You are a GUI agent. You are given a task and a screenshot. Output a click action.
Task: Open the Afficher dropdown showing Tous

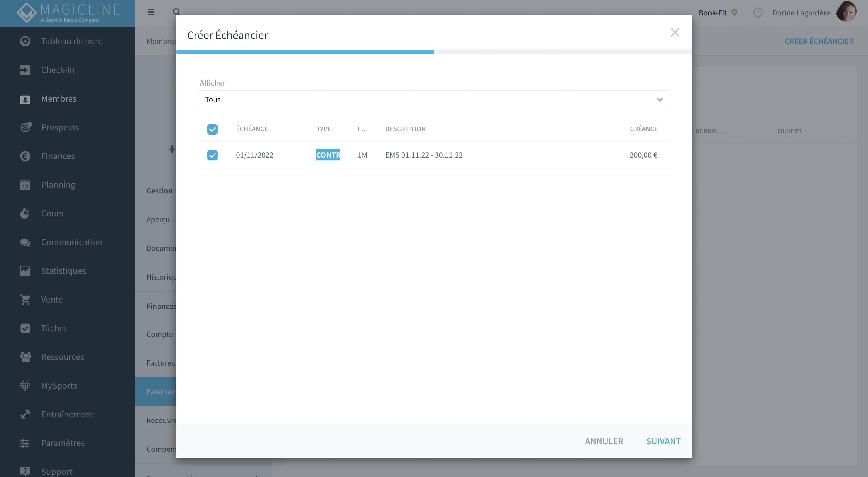click(434, 99)
